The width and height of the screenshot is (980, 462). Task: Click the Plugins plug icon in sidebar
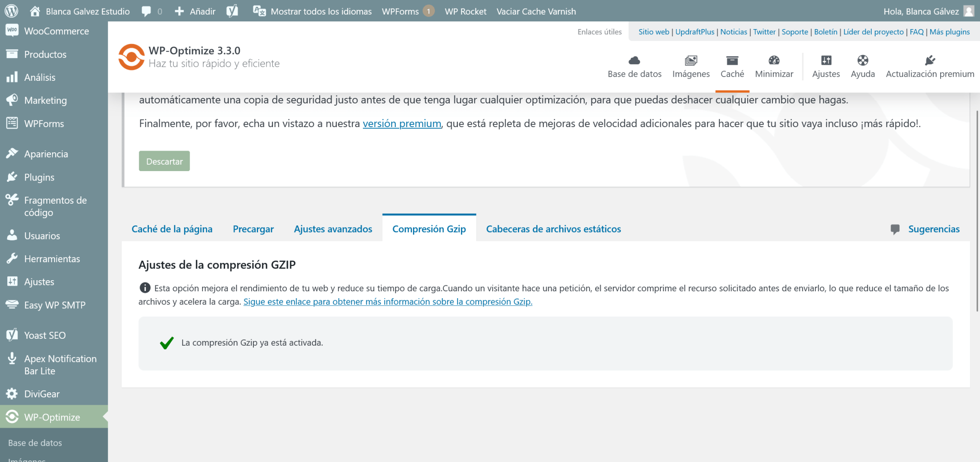(12, 177)
